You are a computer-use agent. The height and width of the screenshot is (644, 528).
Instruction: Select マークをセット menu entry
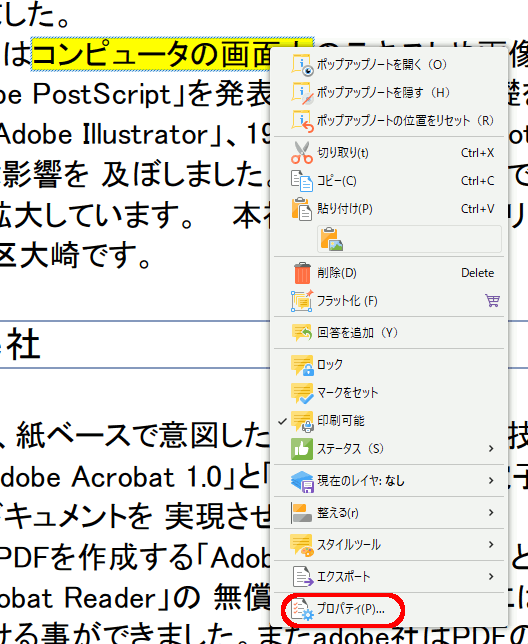[x=388, y=393]
